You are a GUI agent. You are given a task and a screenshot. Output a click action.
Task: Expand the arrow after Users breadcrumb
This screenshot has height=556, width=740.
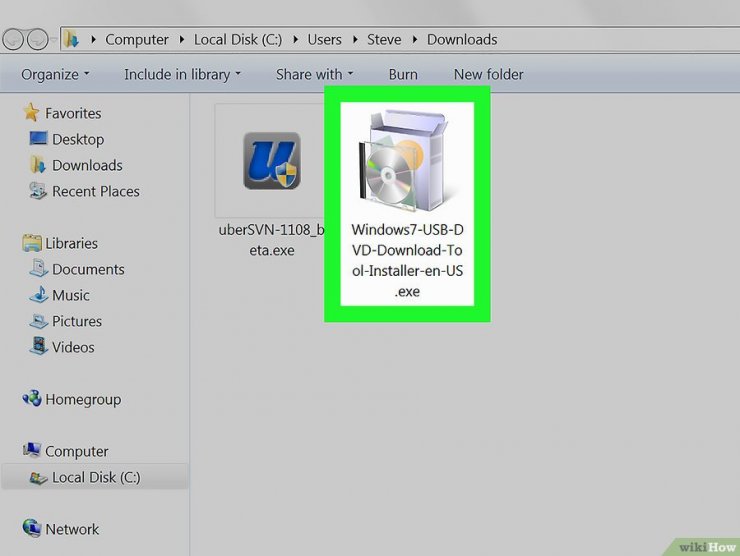[355, 40]
